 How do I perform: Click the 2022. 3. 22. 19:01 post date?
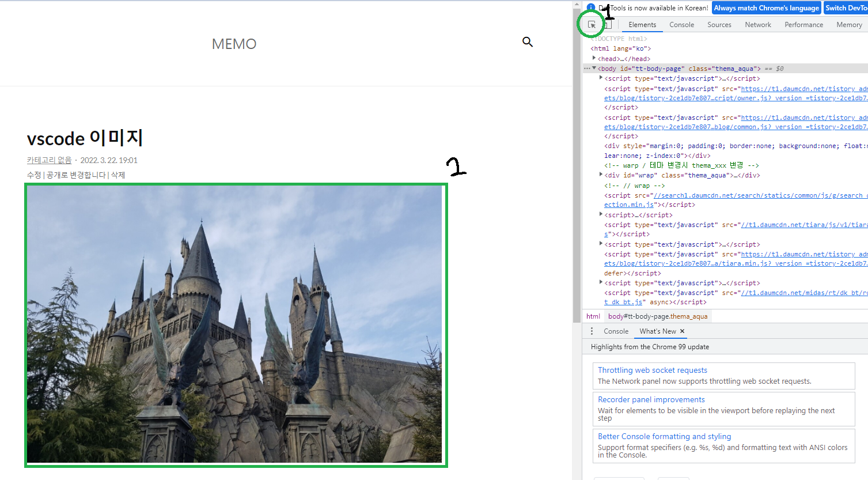pos(109,160)
